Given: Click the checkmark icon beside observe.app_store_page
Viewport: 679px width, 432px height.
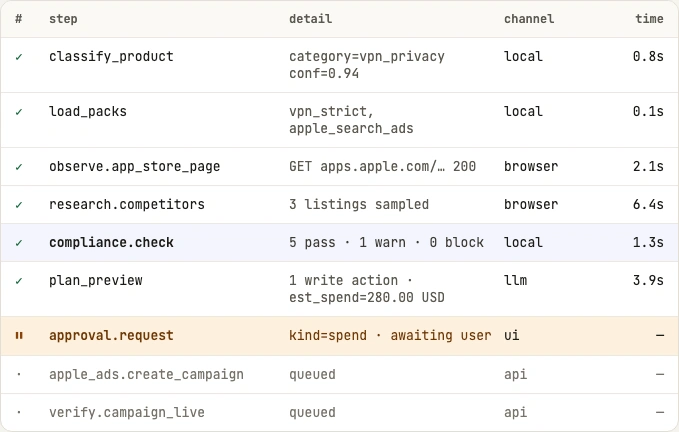Looking at the screenshot, I should point(19,167).
